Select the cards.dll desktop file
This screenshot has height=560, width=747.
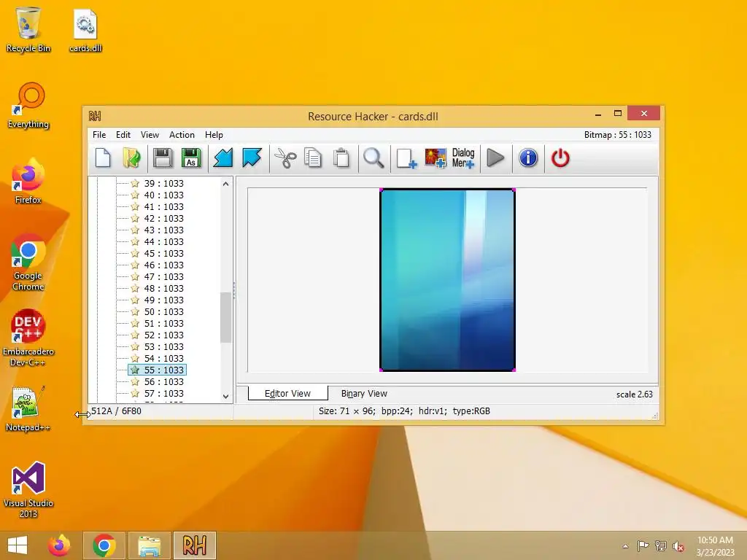[x=85, y=31]
